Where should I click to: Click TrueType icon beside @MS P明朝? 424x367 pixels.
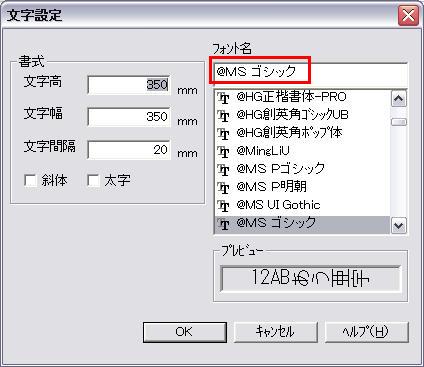[x=223, y=188]
